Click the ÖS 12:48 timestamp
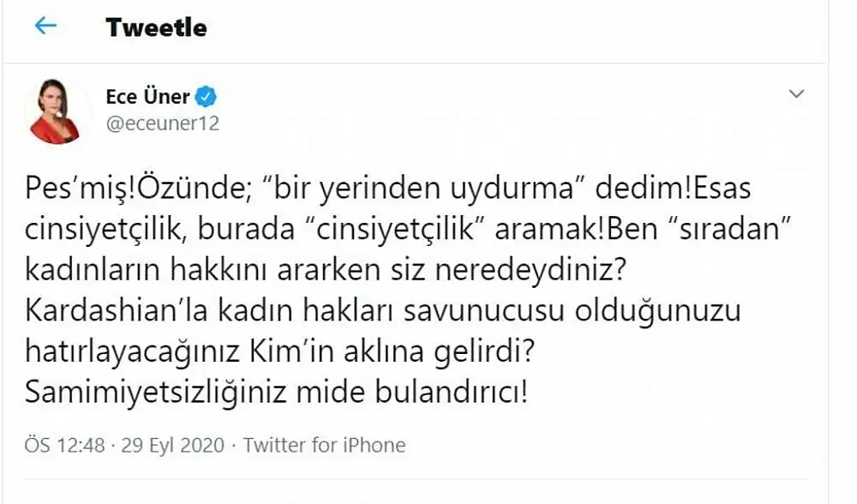 [64, 445]
